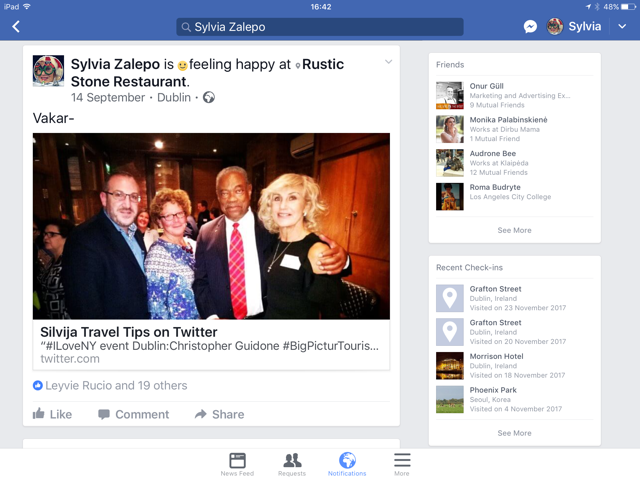Click the search field showing Sylvia Zalepo

320,27
